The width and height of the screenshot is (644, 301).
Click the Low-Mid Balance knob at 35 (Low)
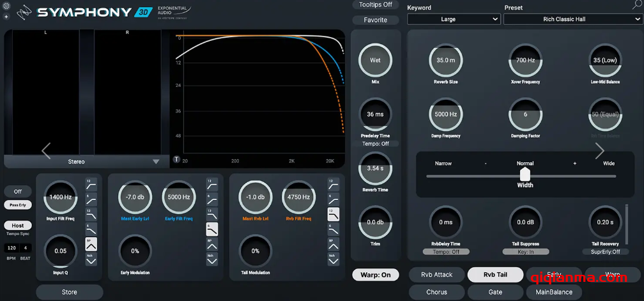coord(606,60)
